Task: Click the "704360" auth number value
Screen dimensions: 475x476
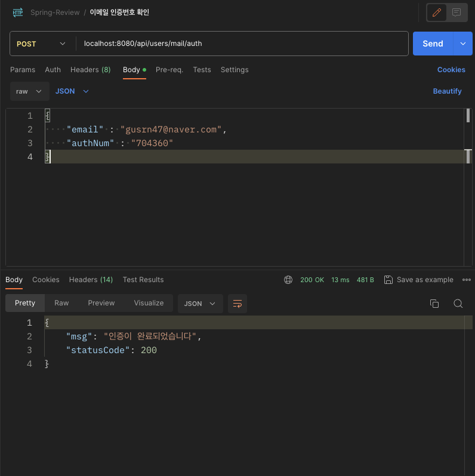Action: [x=152, y=143]
